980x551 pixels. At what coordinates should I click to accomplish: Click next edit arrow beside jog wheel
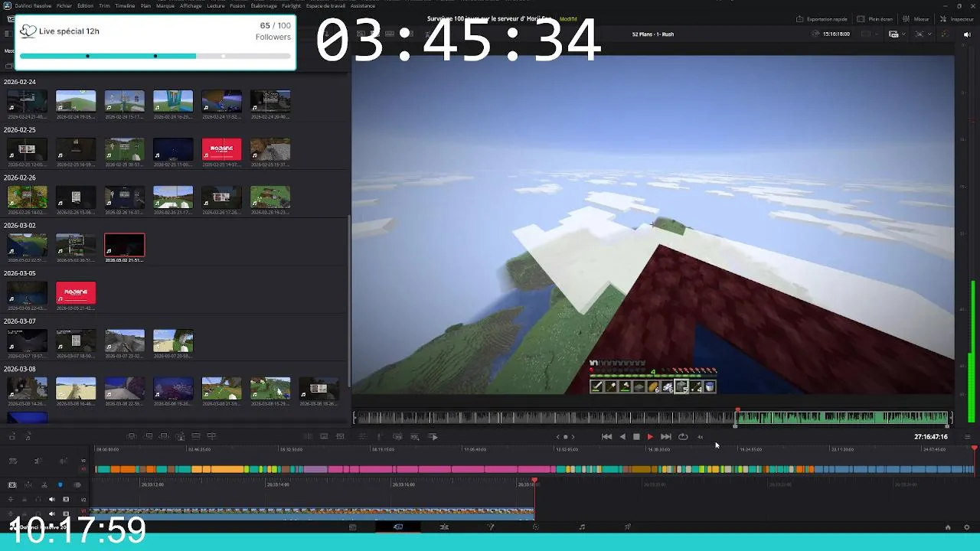(573, 437)
